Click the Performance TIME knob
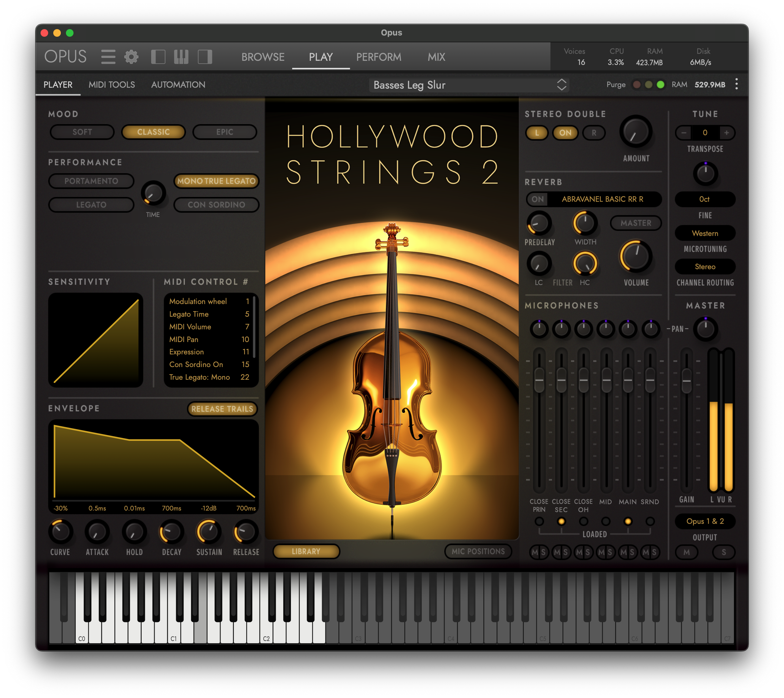 click(x=153, y=193)
